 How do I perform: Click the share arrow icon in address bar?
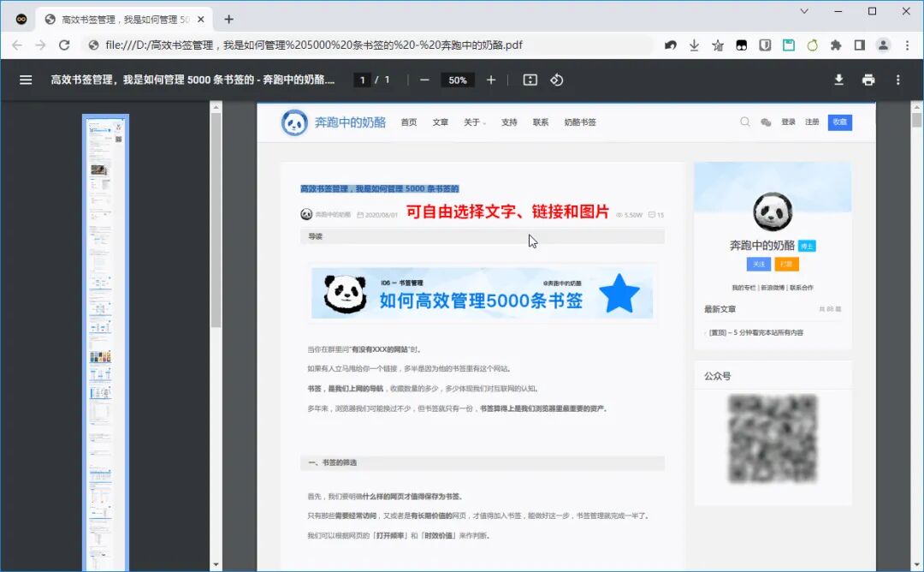point(670,45)
